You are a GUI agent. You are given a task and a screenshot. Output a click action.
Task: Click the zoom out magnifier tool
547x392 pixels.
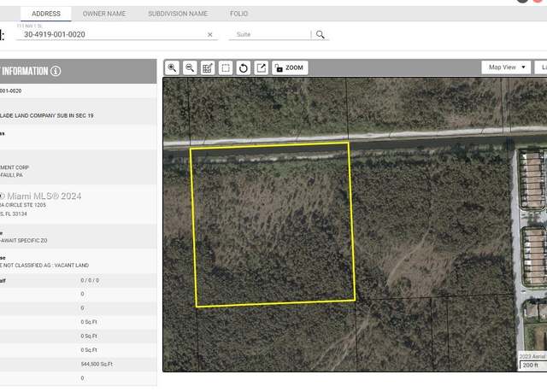coord(190,67)
